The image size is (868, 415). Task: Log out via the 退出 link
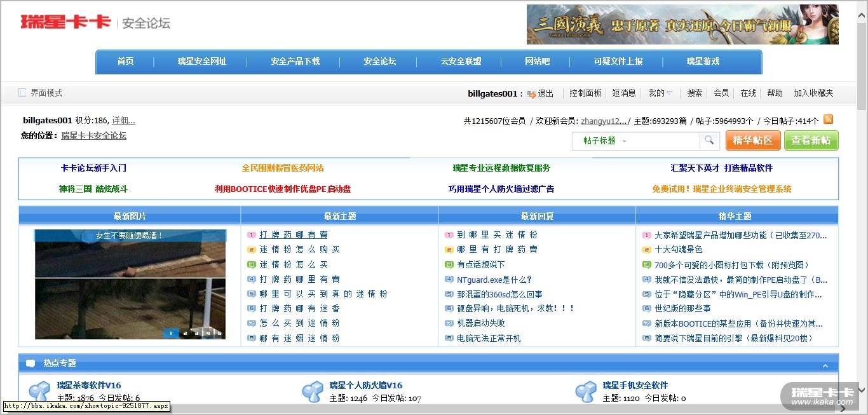click(x=546, y=93)
